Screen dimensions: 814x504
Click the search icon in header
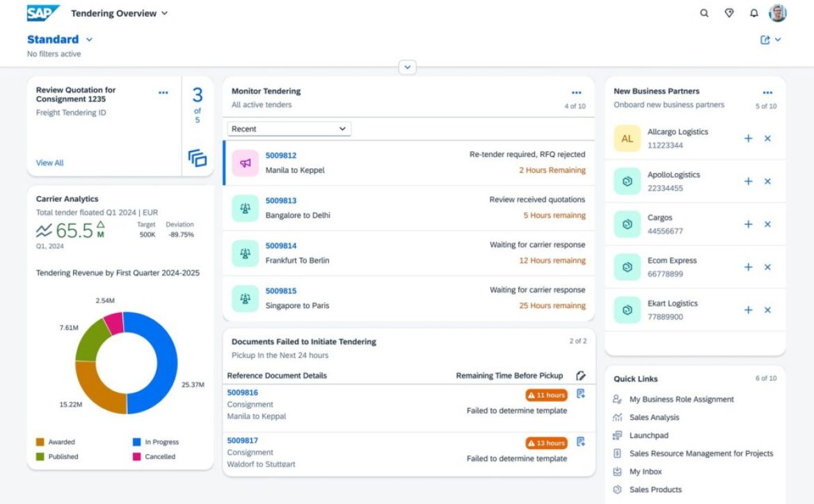[704, 13]
